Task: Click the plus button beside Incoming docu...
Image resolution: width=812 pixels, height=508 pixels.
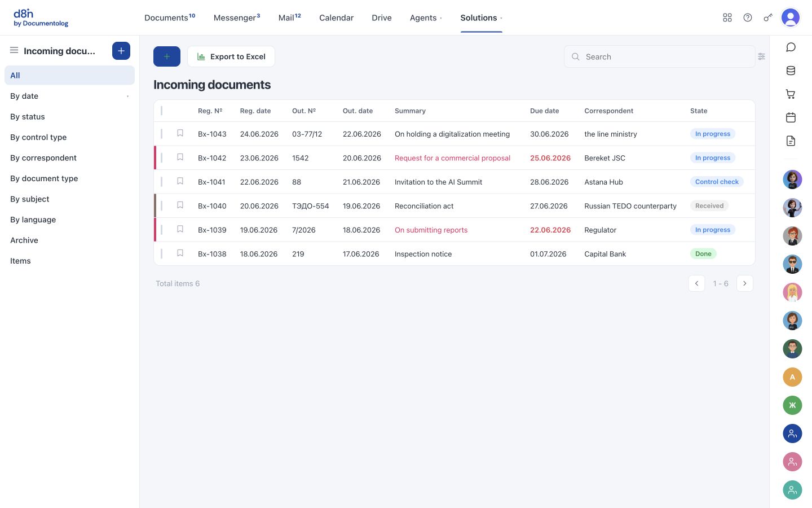Action: click(121, 51)
